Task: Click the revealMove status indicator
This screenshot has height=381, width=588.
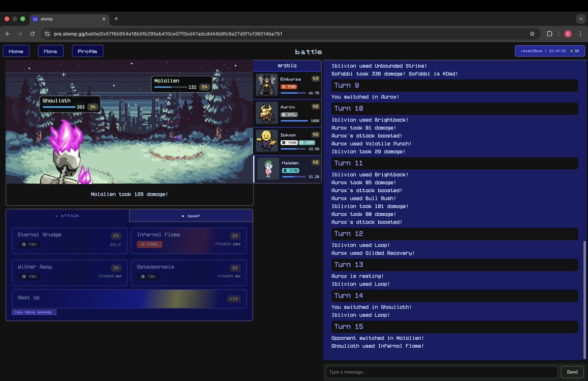Action: [549, 51]
